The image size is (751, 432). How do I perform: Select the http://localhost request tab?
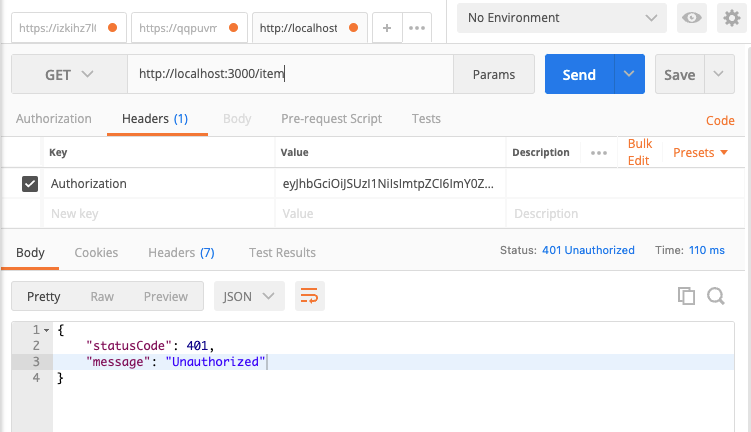309,28
